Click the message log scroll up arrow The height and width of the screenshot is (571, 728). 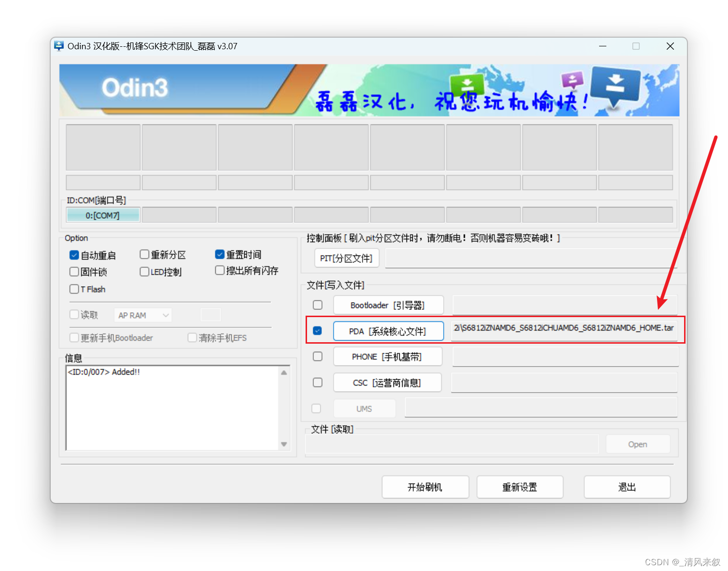point(284,373)
